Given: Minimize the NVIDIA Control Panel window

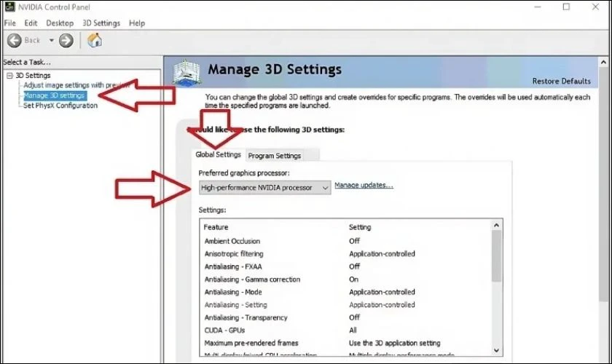Looking at the screenshot, I should coord(538,7).
